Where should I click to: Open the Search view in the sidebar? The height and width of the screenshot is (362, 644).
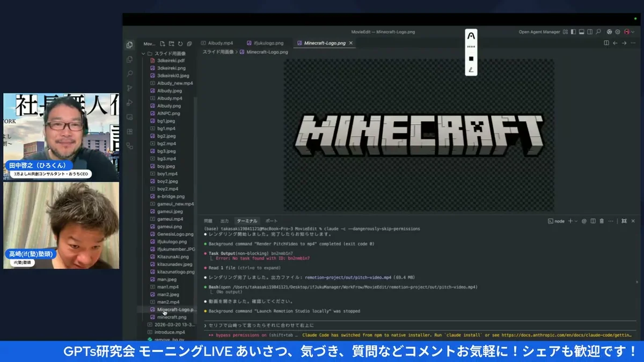click(129, 73)
